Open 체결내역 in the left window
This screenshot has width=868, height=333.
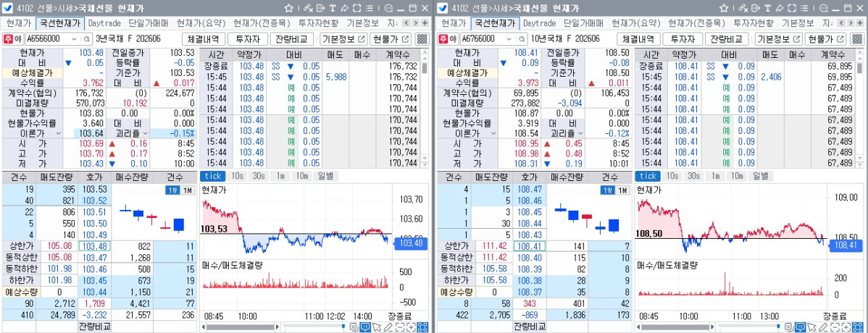click(x=203, y=39)
